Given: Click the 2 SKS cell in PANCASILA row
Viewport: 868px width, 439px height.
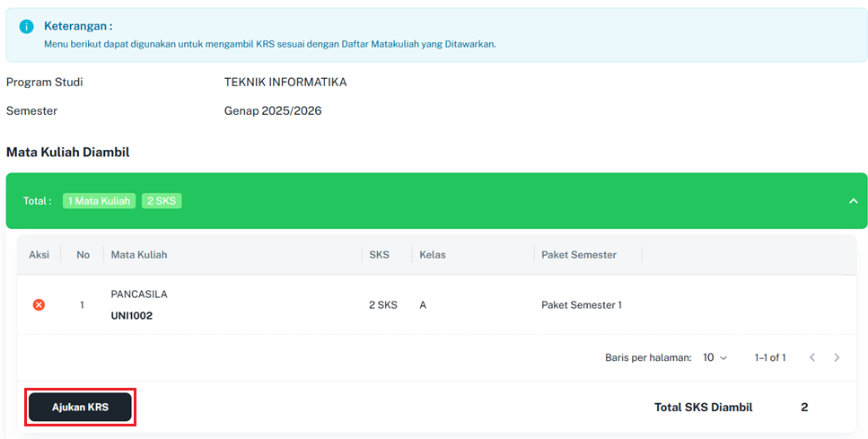Looking at the screenshot, I should (x=383, y=305).
